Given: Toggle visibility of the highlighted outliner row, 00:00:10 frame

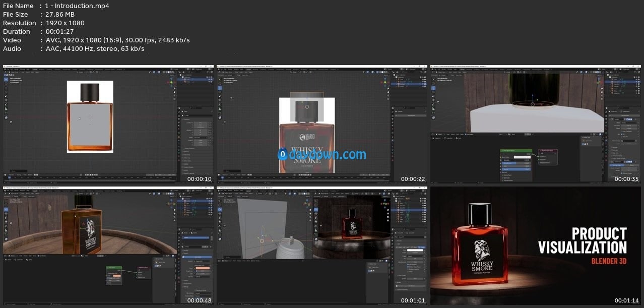Looking at the screenshot, I should pyautogui.click(x=210, y=80).
